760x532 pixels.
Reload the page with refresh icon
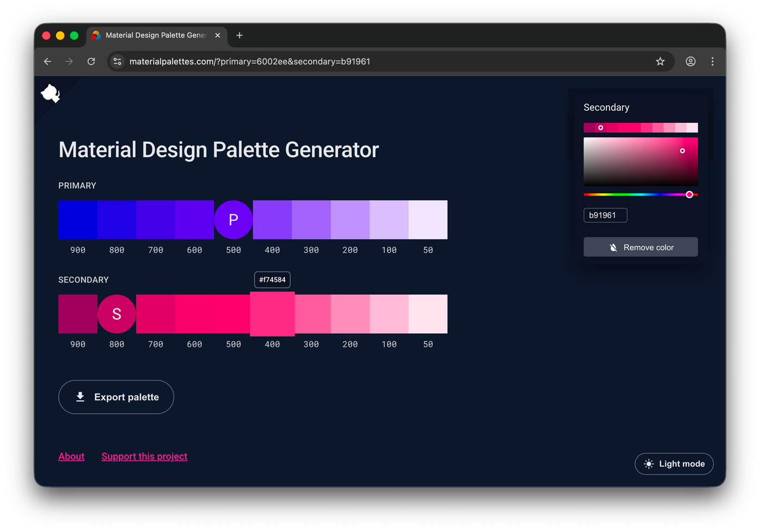[91, 61]
